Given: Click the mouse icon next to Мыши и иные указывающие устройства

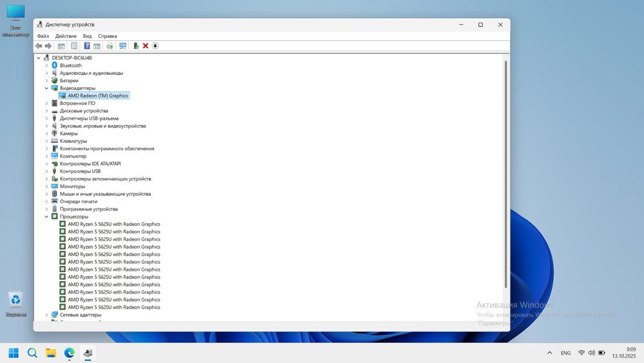Looking at the screenshot, I should (x=55, y=193).
